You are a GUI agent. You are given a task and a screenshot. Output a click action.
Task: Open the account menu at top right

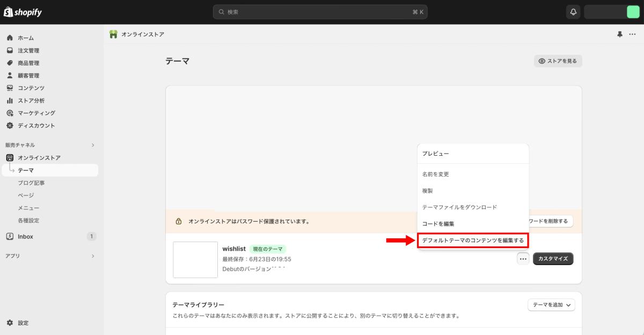click(x=612, y=12)
